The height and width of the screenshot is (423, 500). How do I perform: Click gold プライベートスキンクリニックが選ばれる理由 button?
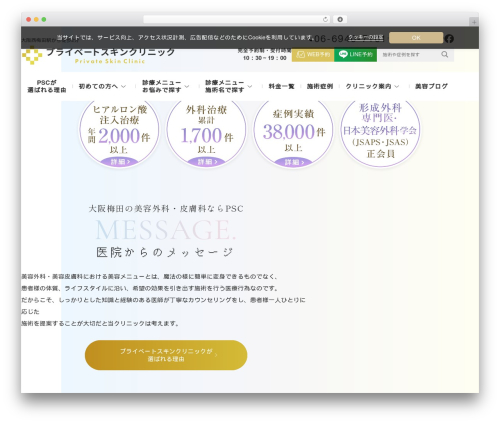click(166, 355)
